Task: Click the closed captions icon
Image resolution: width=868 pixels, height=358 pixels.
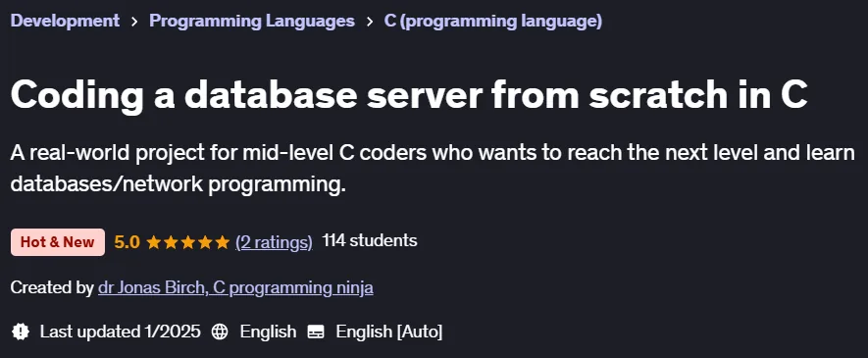Action: [x=316, y=332]
